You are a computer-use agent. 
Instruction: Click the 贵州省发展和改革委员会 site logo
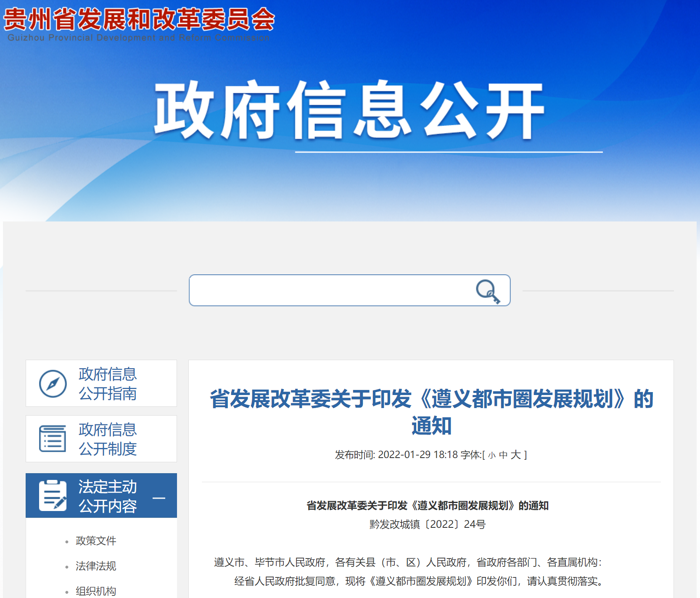139,19
